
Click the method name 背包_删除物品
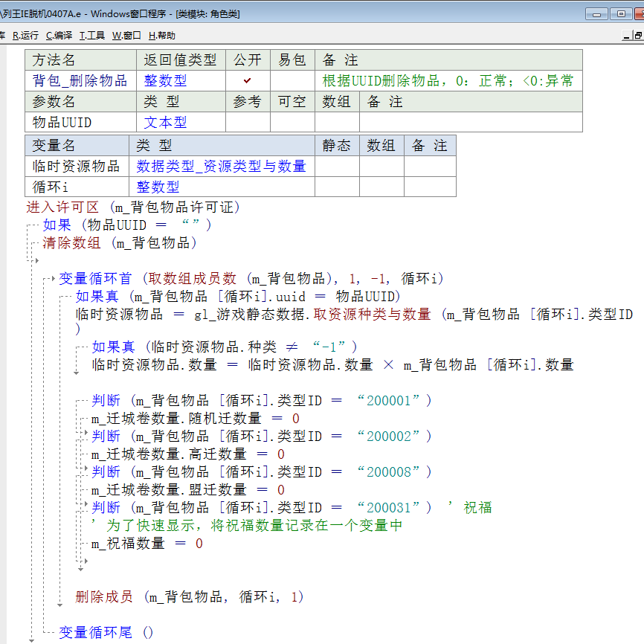pyautogui.click(x=80, y=81)
